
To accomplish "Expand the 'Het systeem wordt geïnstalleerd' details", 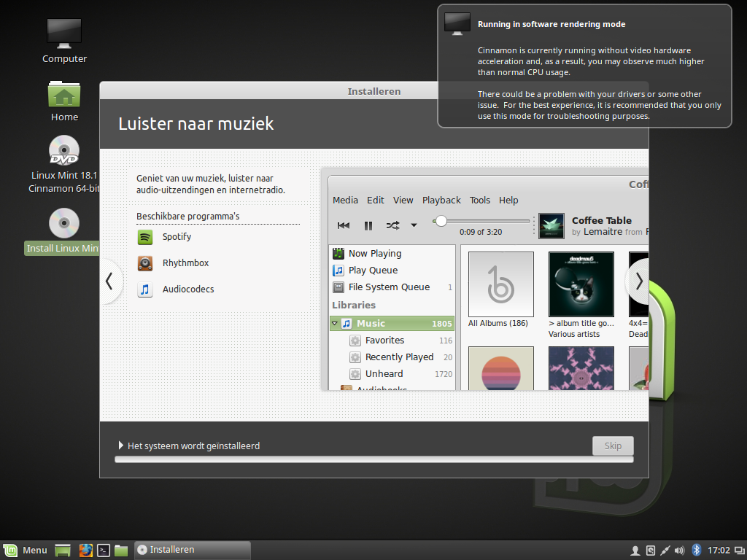I will point(121,446).
